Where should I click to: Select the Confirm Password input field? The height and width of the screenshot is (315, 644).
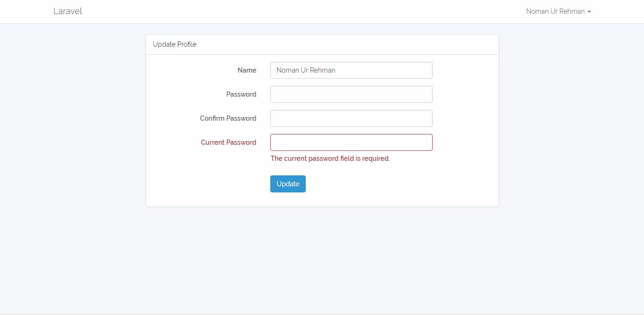tap(351, 118)
